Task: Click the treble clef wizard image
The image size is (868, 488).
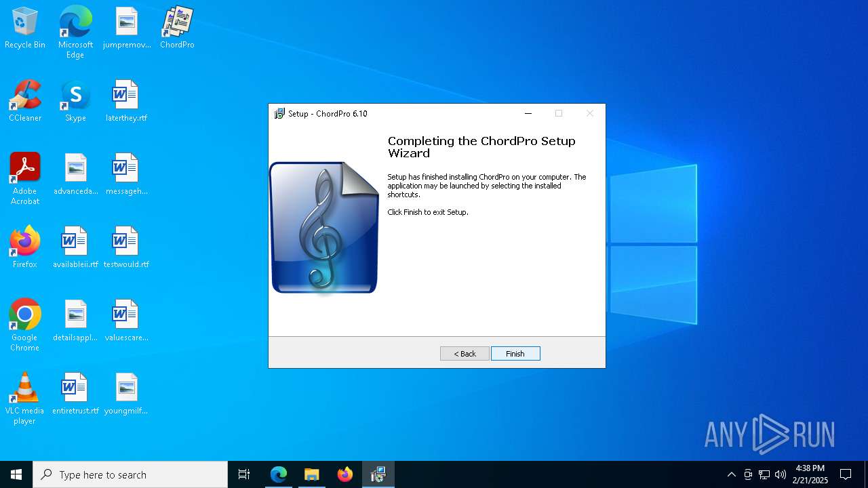Action: [x=324, y=228]
